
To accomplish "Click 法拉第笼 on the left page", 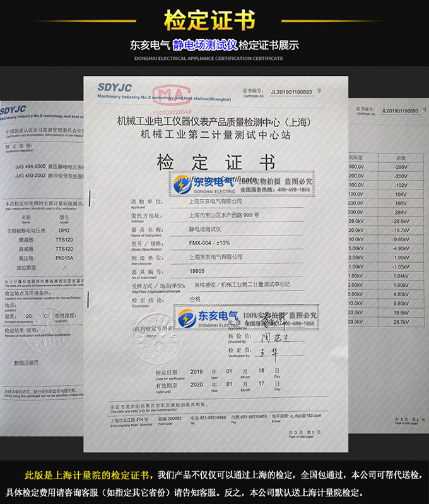I will tap(26, 267).
